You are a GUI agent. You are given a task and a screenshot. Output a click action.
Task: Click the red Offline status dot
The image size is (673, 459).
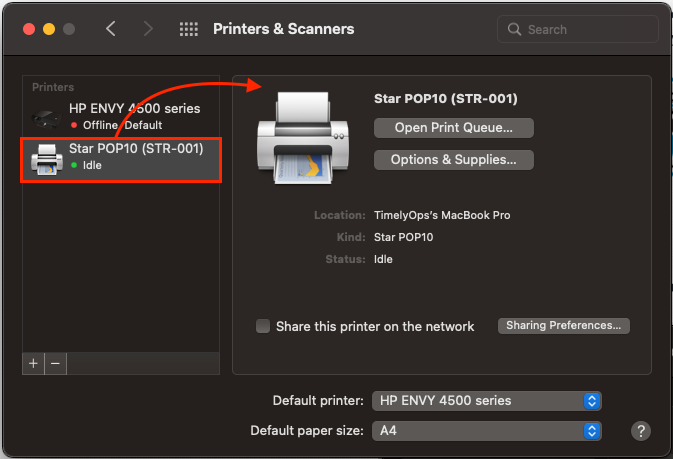tap(74, 125)
